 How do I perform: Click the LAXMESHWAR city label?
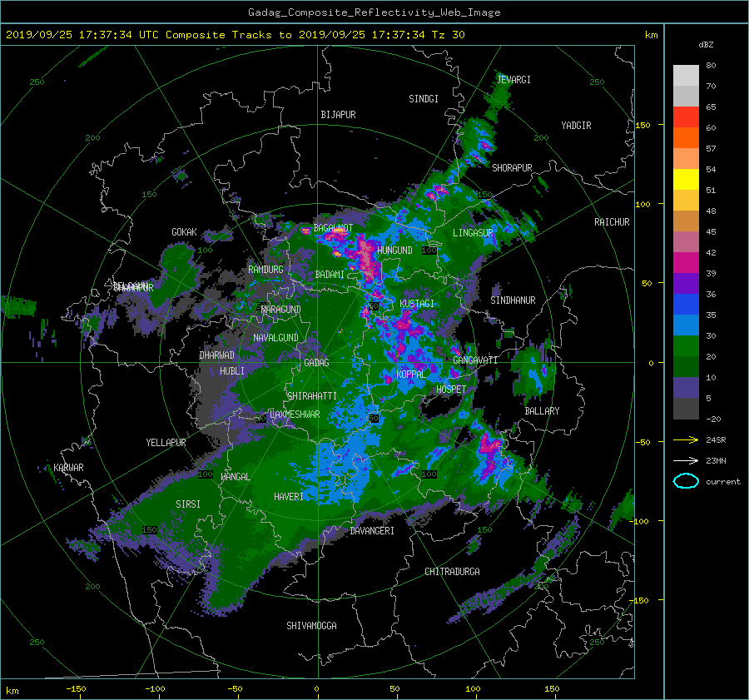295,415
